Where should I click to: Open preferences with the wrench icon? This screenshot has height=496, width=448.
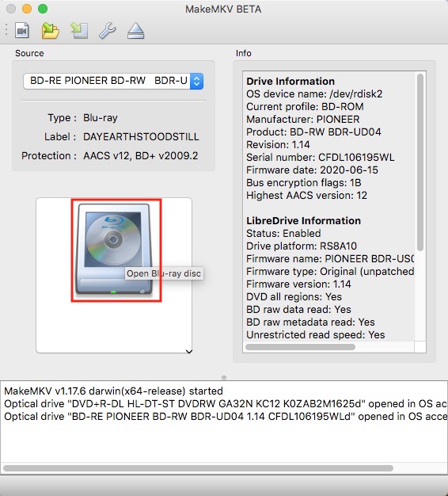108,31
